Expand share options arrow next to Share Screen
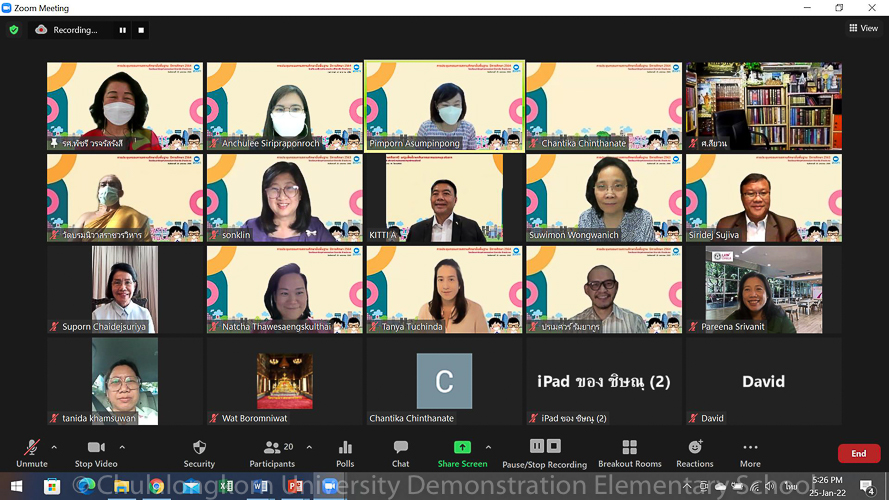889x500 pixels. tap(488, 447)
